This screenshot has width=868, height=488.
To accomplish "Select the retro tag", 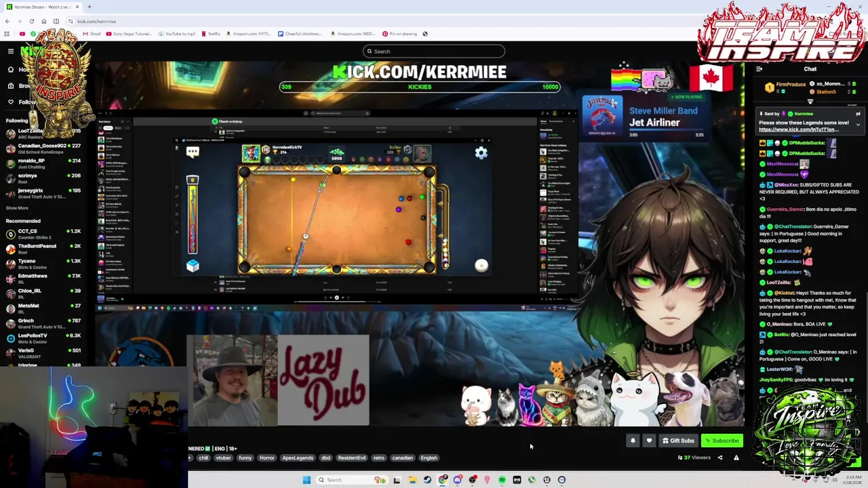I will (379, 458).
